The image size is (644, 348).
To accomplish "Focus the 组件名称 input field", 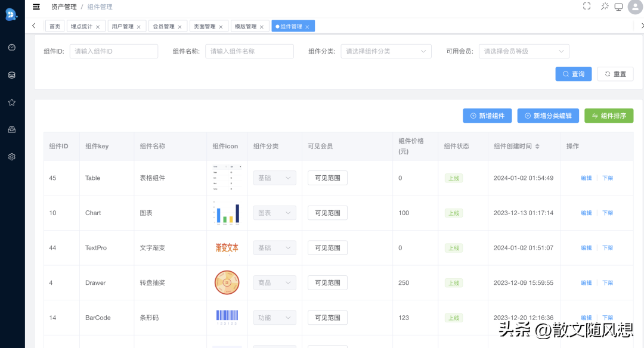I will (249, 51).
